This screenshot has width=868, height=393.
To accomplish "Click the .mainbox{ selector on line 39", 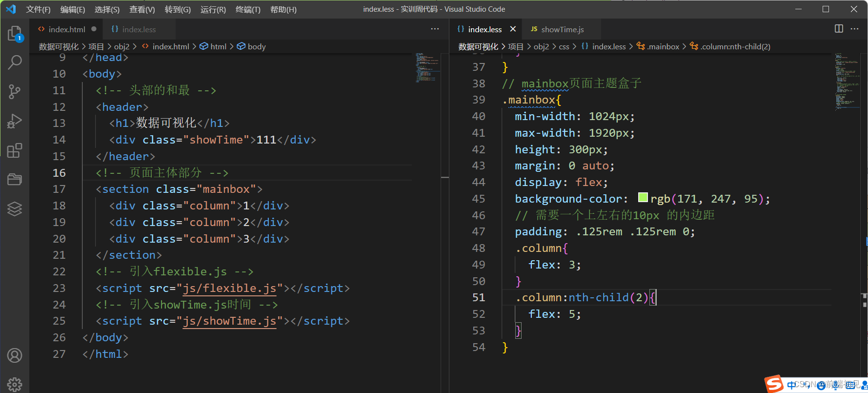I will coord(532,100).
